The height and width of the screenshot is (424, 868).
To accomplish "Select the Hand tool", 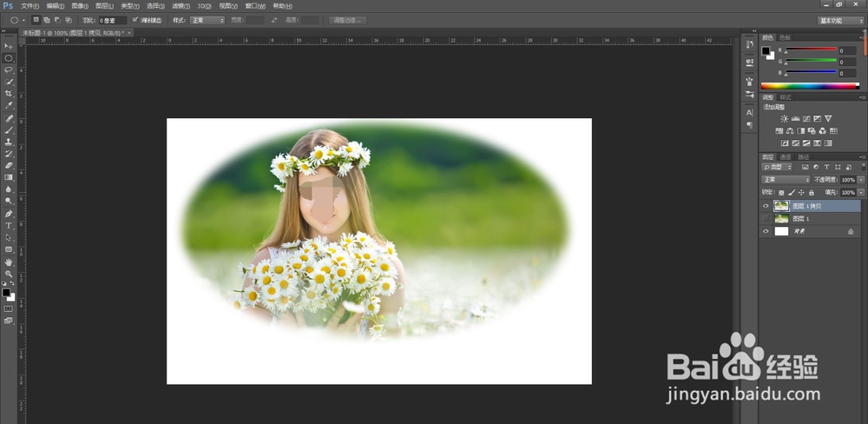I will point(9,261).
